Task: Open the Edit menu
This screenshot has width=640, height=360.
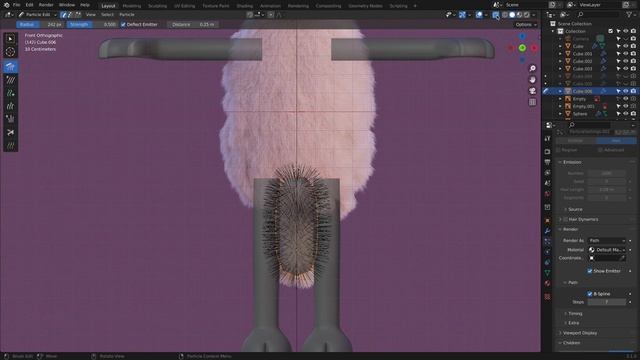Action: pyautogui.click(x=29, y=5)
